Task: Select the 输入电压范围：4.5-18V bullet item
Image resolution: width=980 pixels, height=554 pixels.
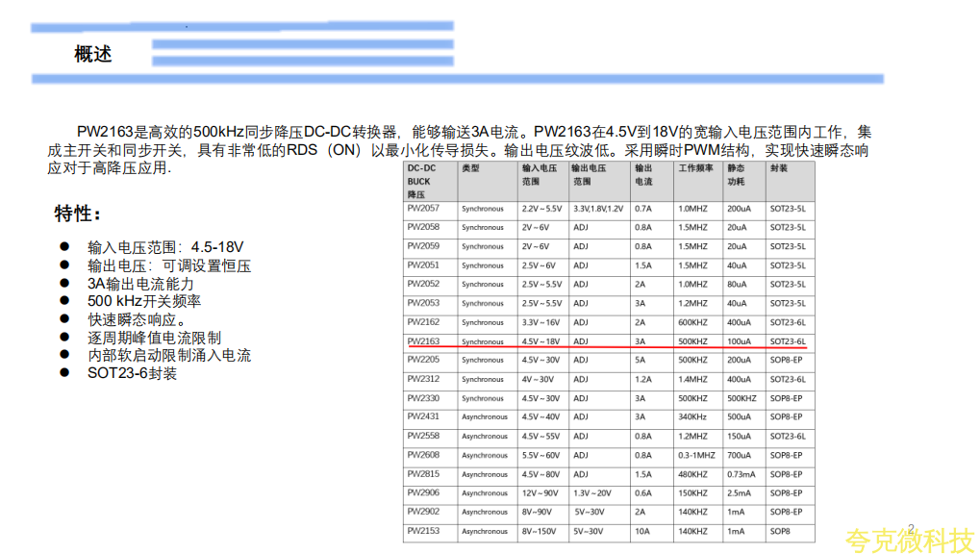Action: [165, 247]
